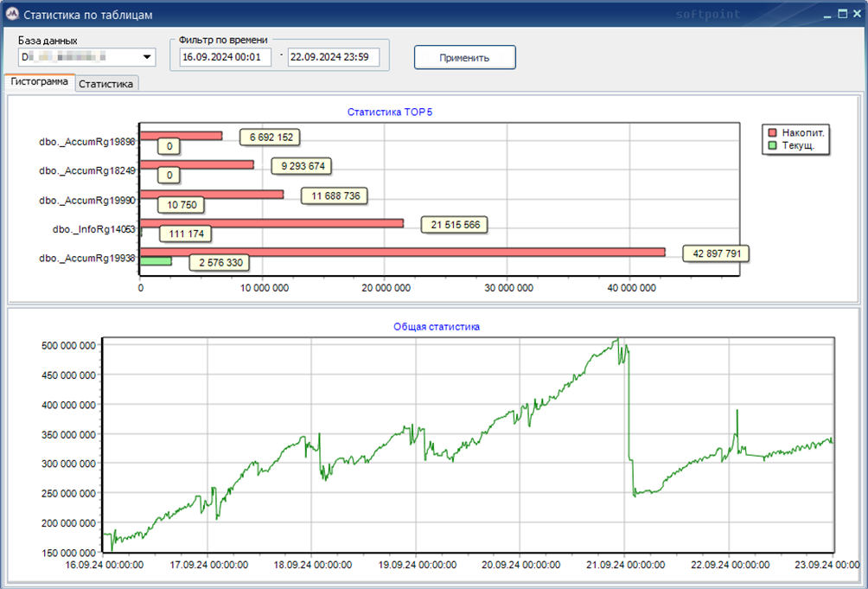Select the red bar for dbo._AccumRg19938
The height and width of the screenshot is (589, 868).
point(402,252)
